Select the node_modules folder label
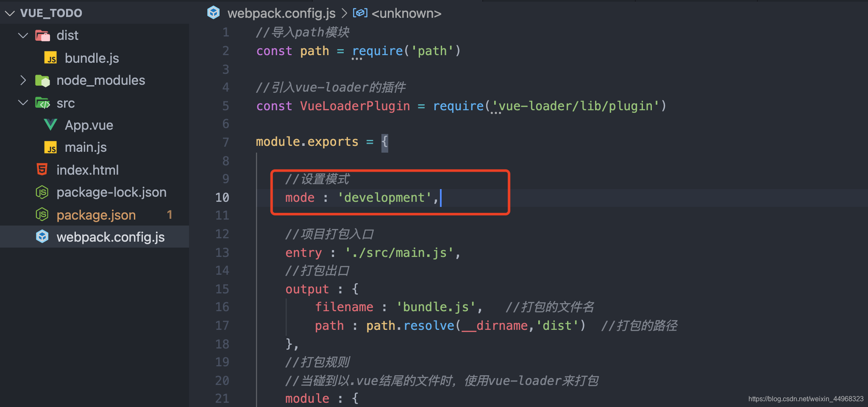868x407 pixels. pos(101,80)
